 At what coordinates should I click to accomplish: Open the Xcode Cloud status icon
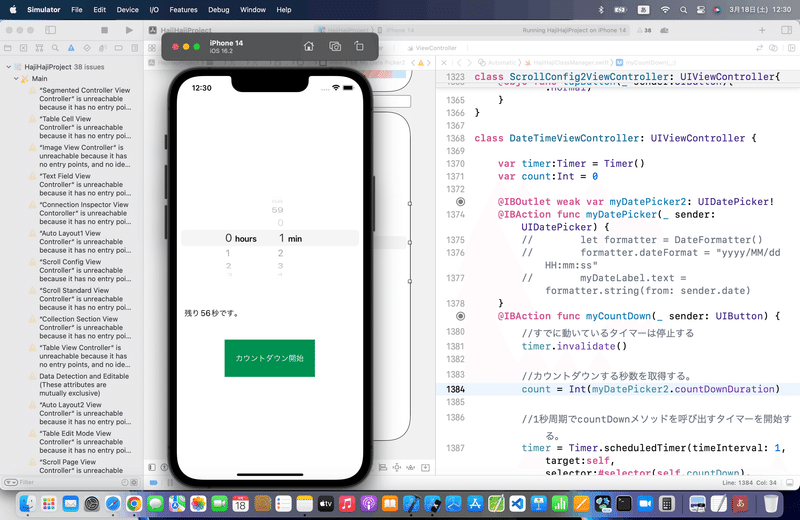coord(664,31)
